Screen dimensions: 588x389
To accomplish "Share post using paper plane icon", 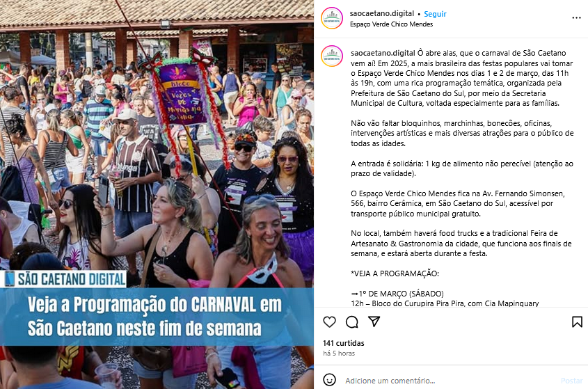I will point(374,321).
